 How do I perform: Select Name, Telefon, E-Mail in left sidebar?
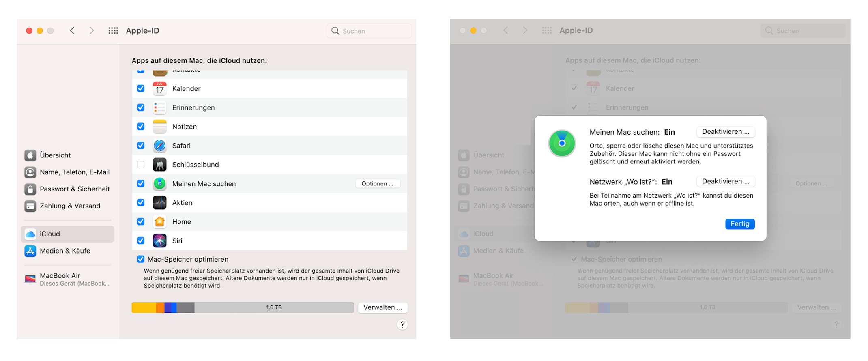(x=67, y=172)
